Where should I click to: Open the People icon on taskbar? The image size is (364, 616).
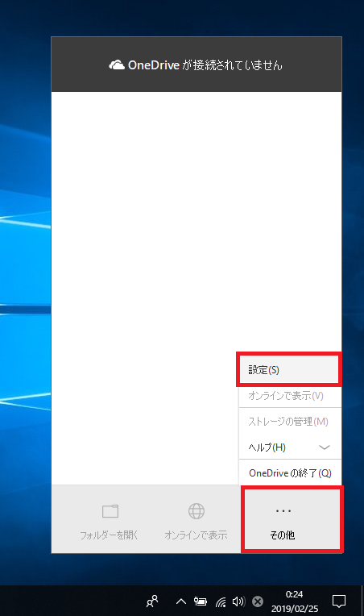152,601
